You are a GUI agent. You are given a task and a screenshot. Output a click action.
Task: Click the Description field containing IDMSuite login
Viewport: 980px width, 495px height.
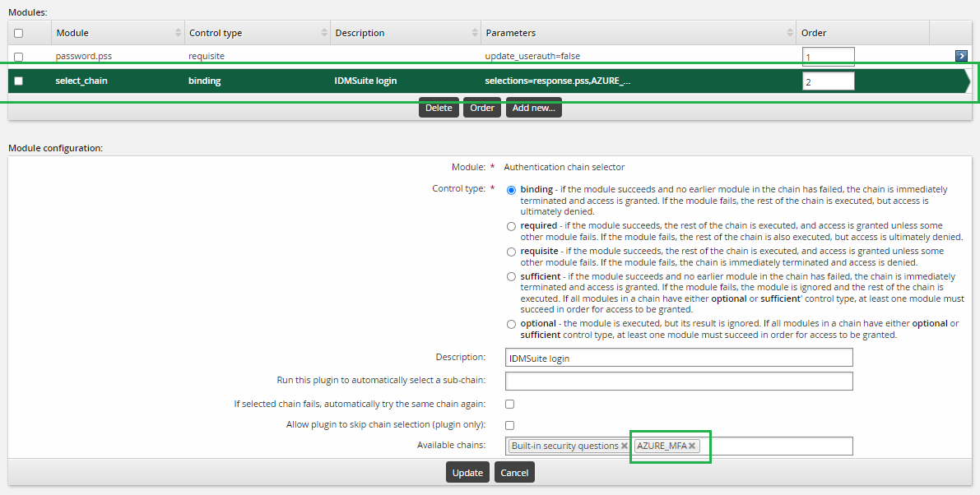(x=679, y=358)
